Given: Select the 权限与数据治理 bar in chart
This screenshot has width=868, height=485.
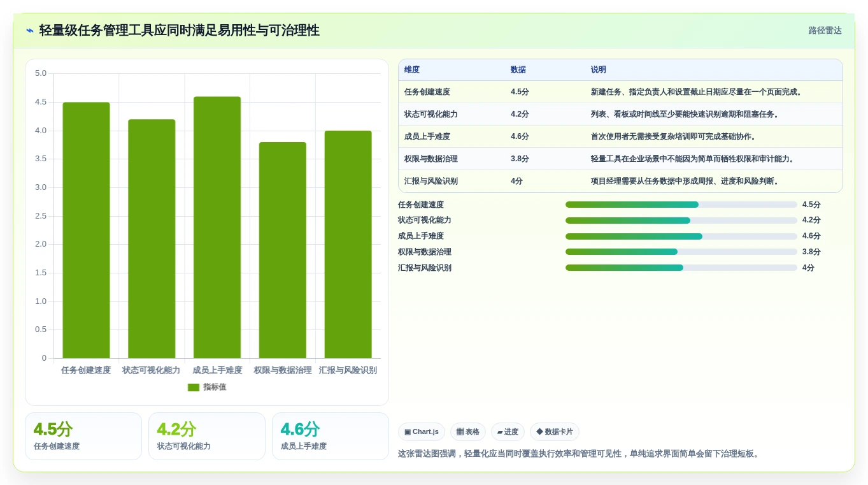Looking at the screenshot, I should 283,250.
